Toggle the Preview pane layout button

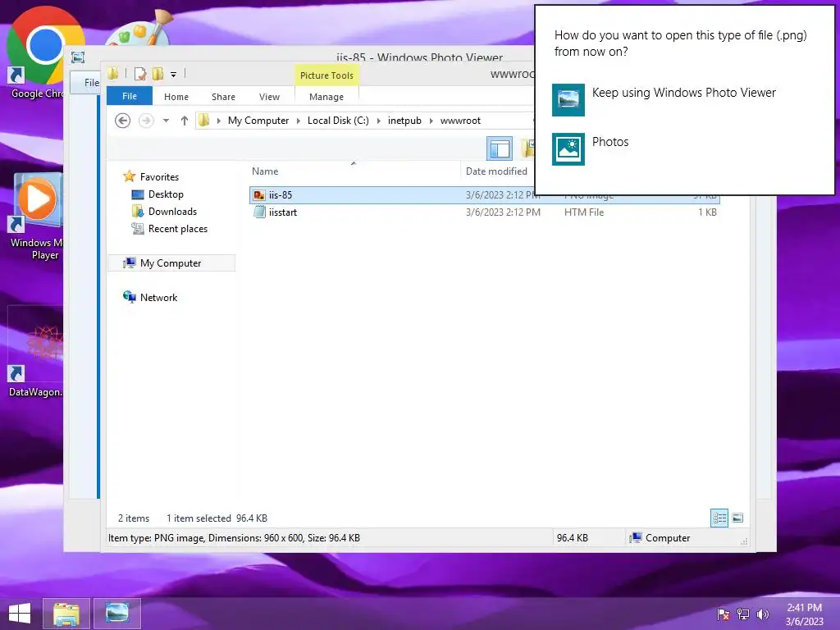(x=500, y=148)
